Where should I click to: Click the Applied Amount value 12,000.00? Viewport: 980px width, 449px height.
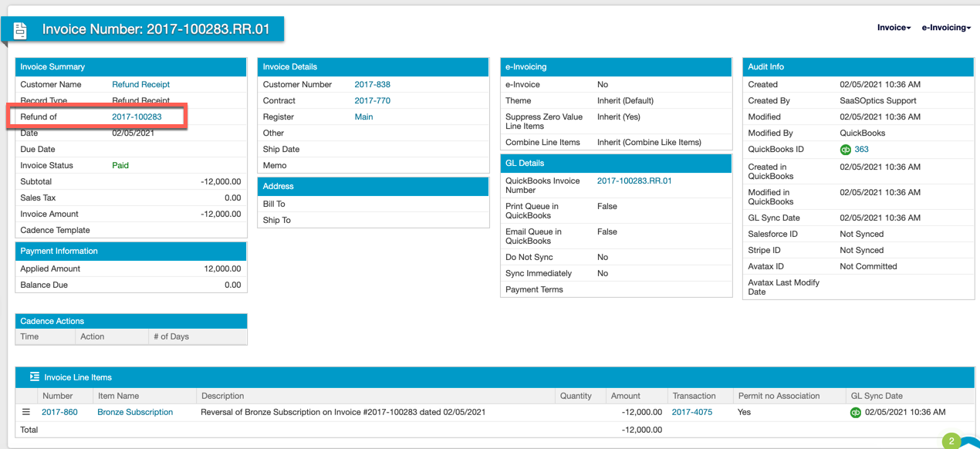[222, 269]
